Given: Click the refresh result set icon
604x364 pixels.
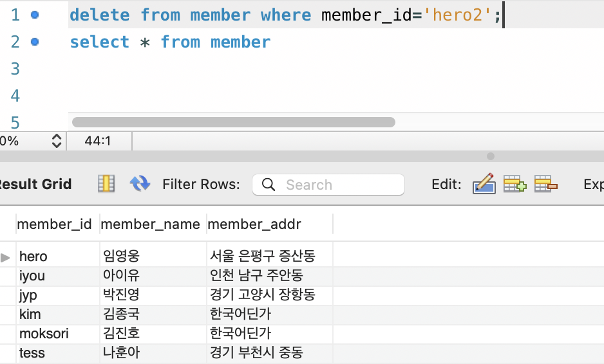Looking at the screenshot, I should [x=140, y=183].
